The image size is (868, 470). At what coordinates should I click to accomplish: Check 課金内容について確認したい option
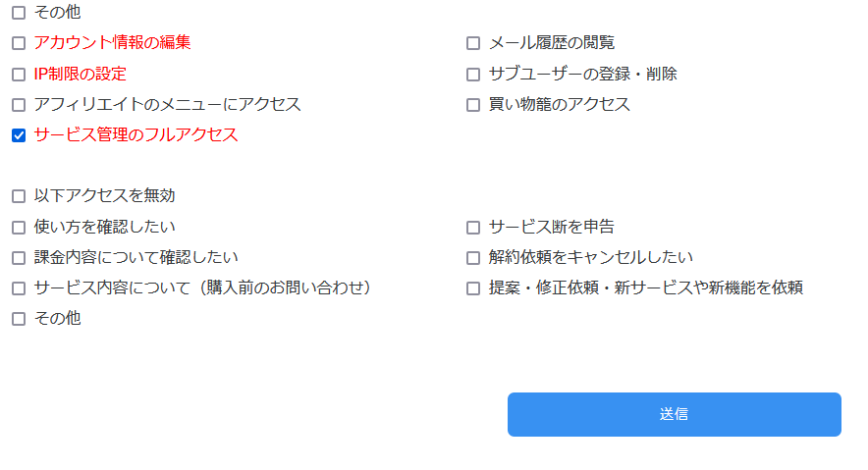click(x=19, y=258)
